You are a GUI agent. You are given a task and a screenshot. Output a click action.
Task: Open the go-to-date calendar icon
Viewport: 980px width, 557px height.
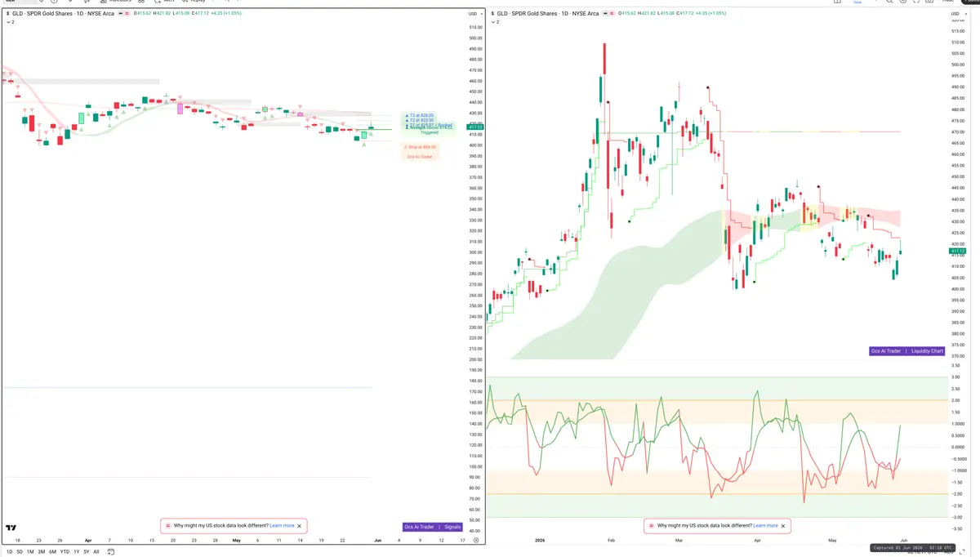(110, 552)
